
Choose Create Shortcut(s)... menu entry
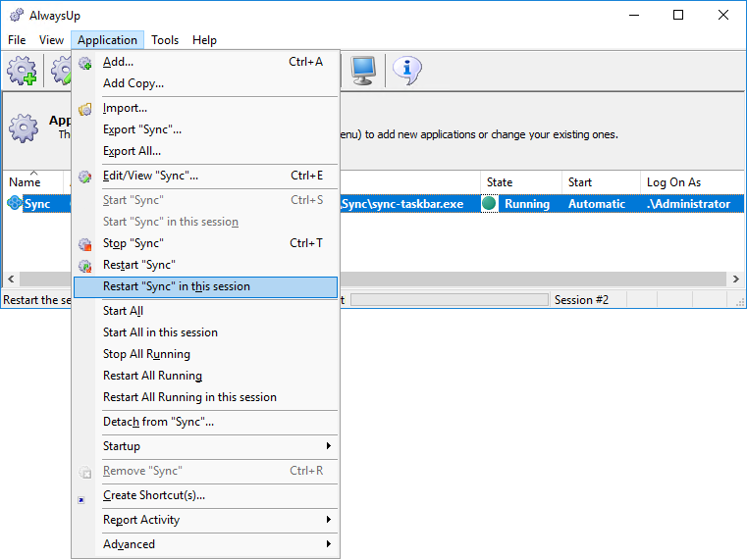point(206,495)
